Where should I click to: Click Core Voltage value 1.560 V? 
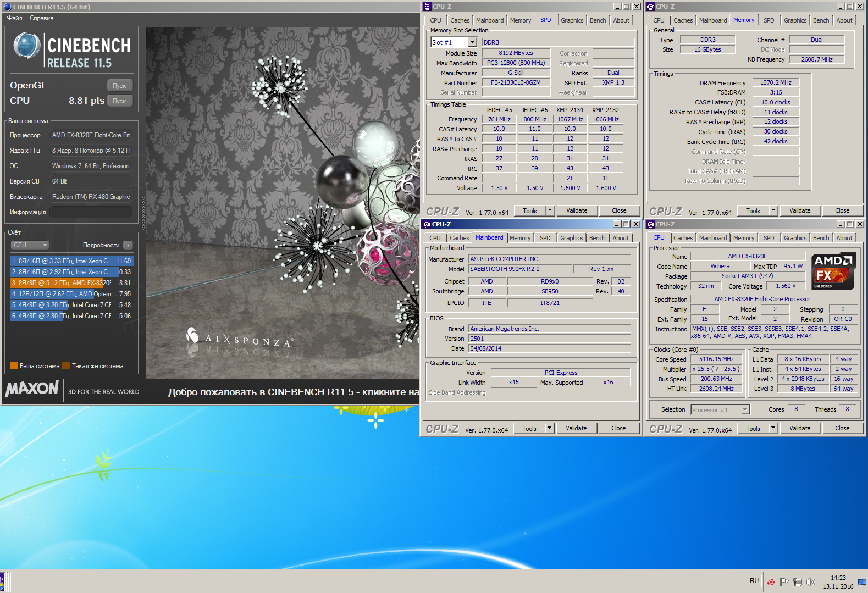[x=786, y=286]
